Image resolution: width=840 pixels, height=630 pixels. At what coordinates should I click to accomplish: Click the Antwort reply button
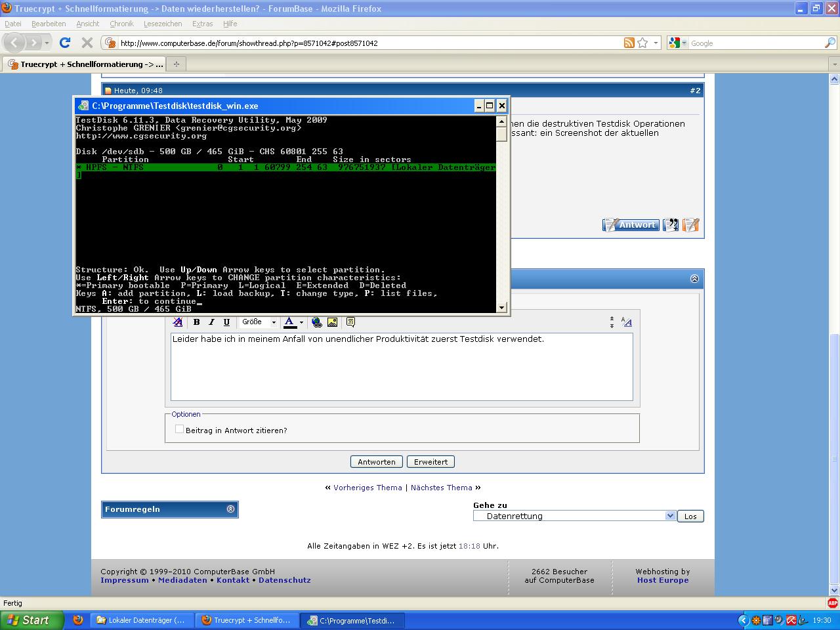click(631, 225)
